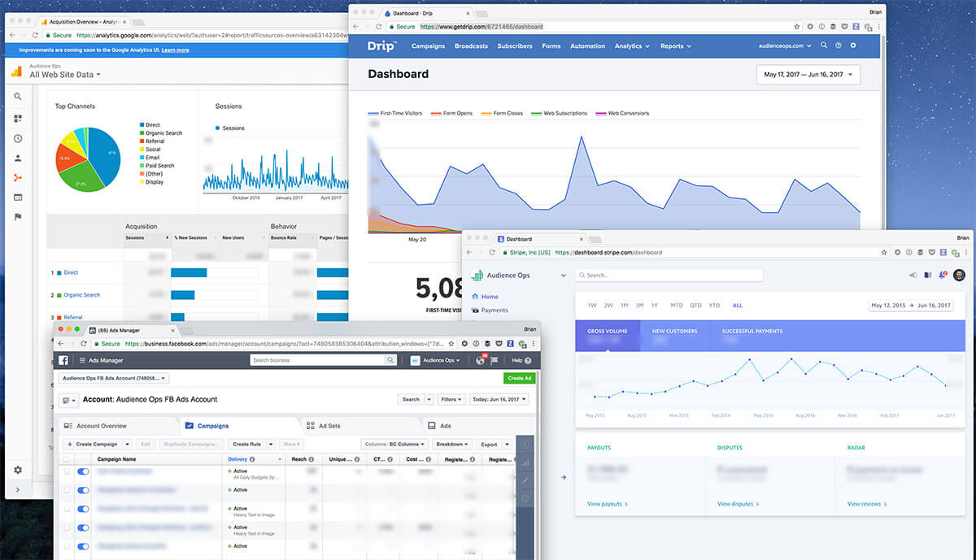This screenshot has width=976, height=560.
Task: Open hamburger menu next to Ads Manager
Action: [81, 360]
